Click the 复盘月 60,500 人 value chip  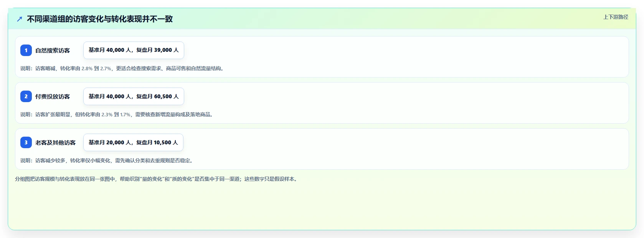pyautogui.click(x=134, y=96)
